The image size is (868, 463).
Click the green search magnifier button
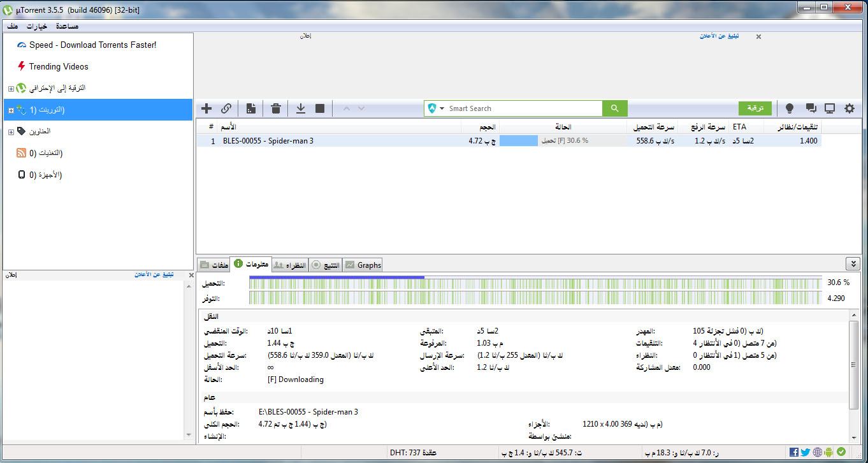coord(614,108)
